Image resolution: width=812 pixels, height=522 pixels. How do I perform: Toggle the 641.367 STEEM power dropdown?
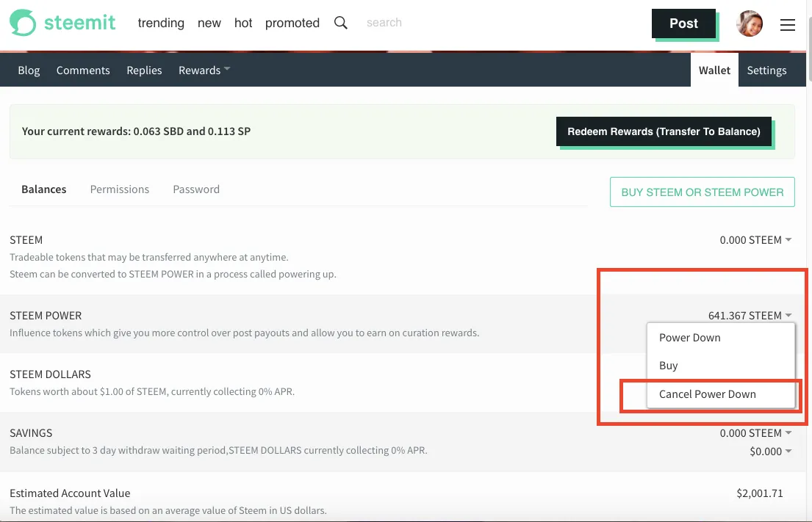[750, 316]
